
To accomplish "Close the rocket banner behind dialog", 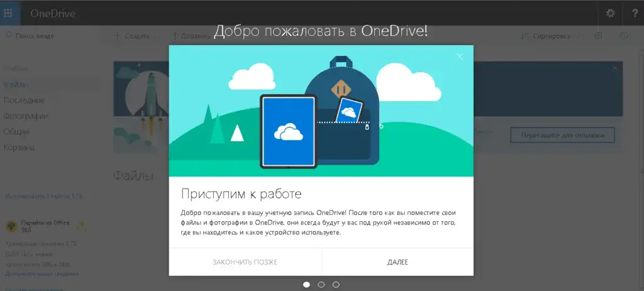I will [614, 69].
